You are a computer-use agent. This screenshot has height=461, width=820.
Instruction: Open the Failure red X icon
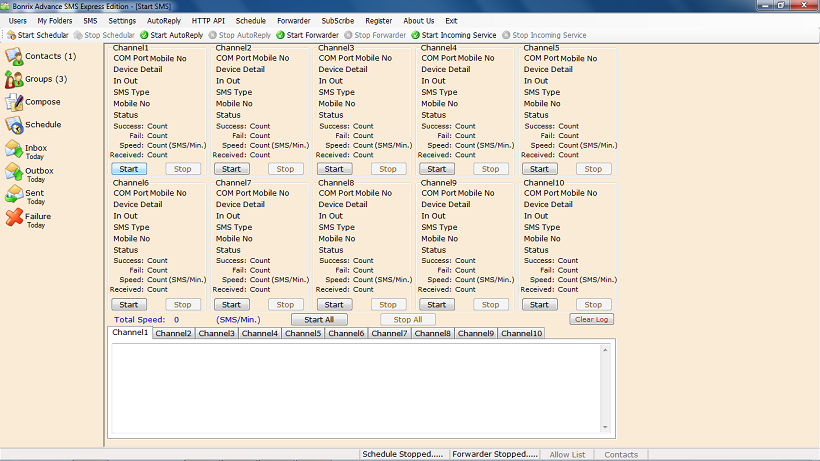14,218
